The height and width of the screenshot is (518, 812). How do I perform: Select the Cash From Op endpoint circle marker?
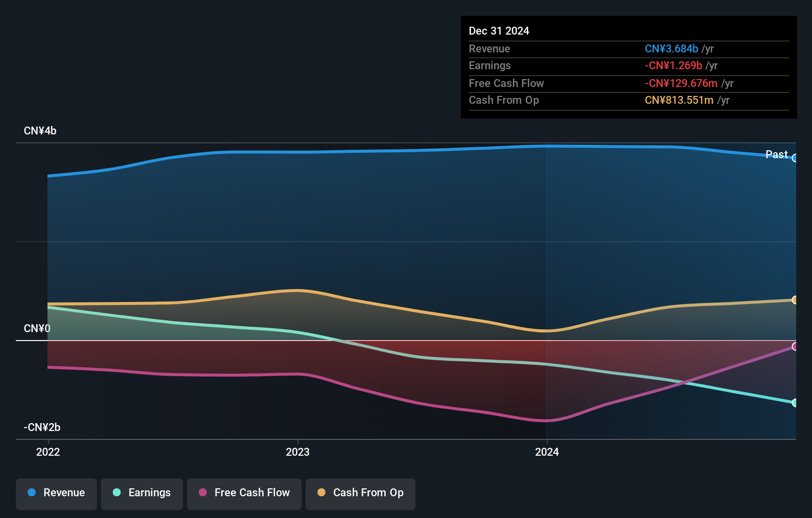pyautogui.click(x=795, y=299)
